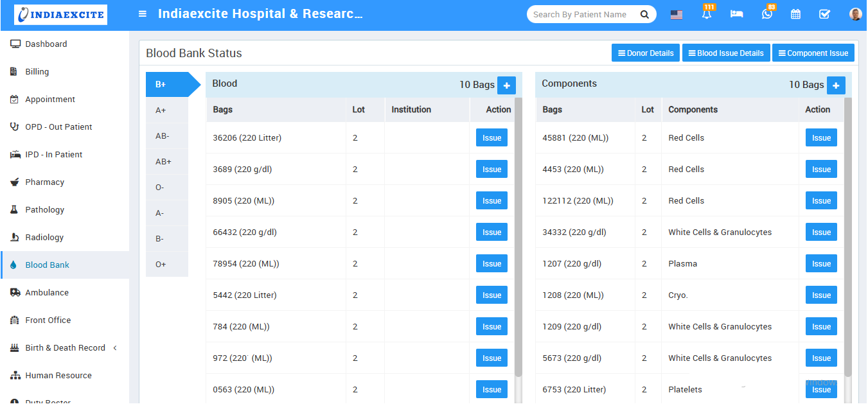Open the WhatsApp messages icon
The image size is (868, 420).
click(x=766, y=14)
